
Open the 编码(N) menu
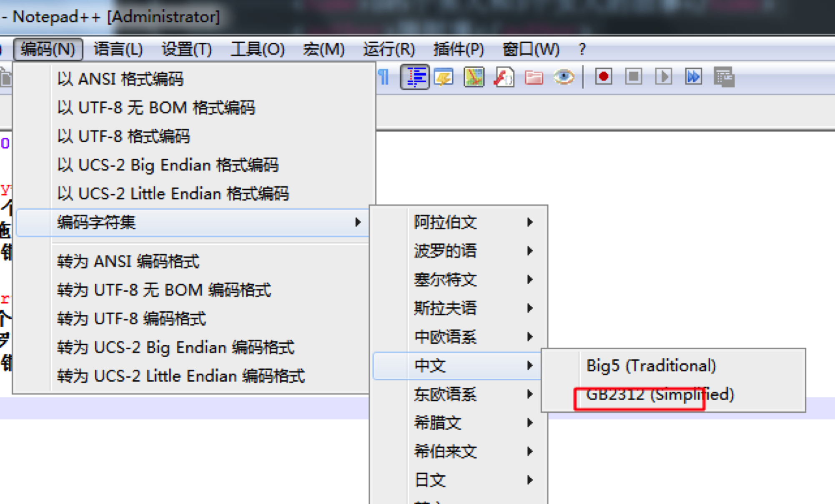(48, 49)
